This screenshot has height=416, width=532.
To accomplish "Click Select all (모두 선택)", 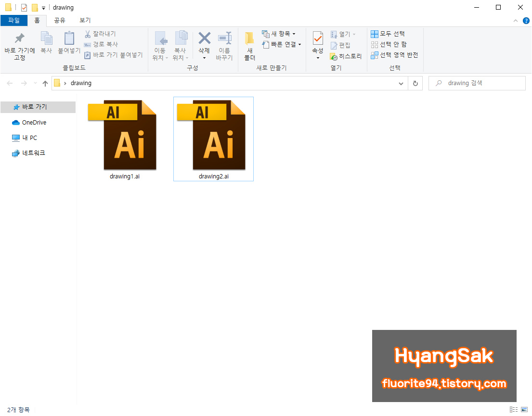I will 388,34.
